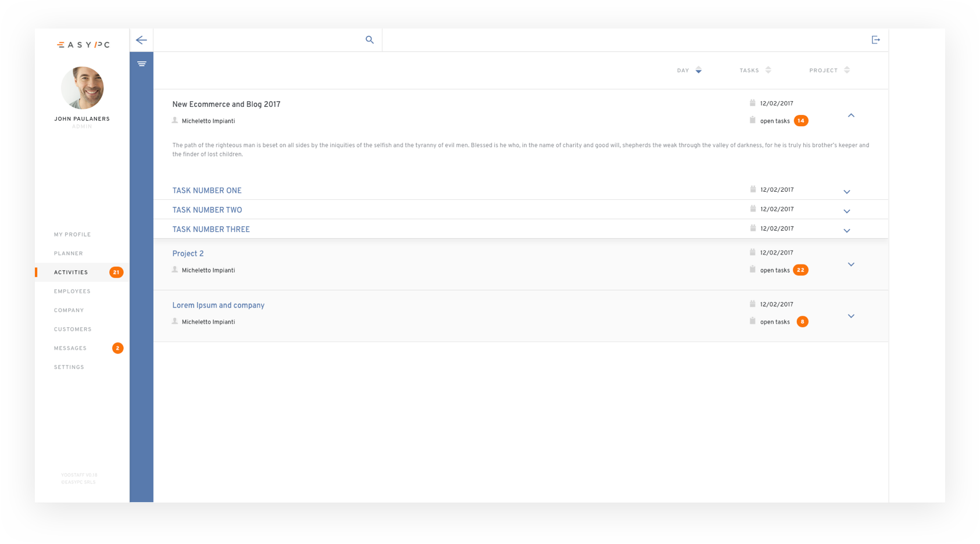
Task: Open the filter icon on blue bar
Action: coord(142,64)
